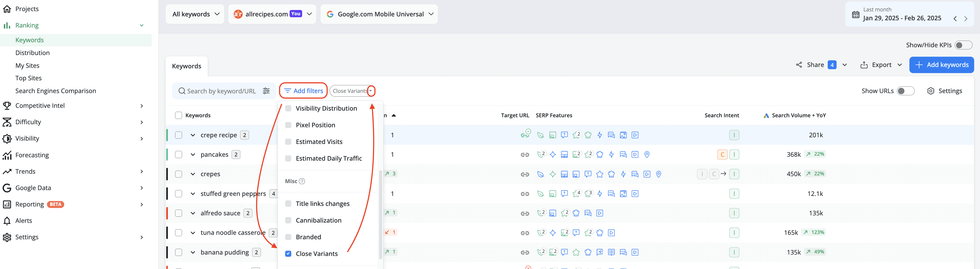Click the Visibility icon in sidebar
The height and width of the screenshot is (269, 980).
pos(7,138)
